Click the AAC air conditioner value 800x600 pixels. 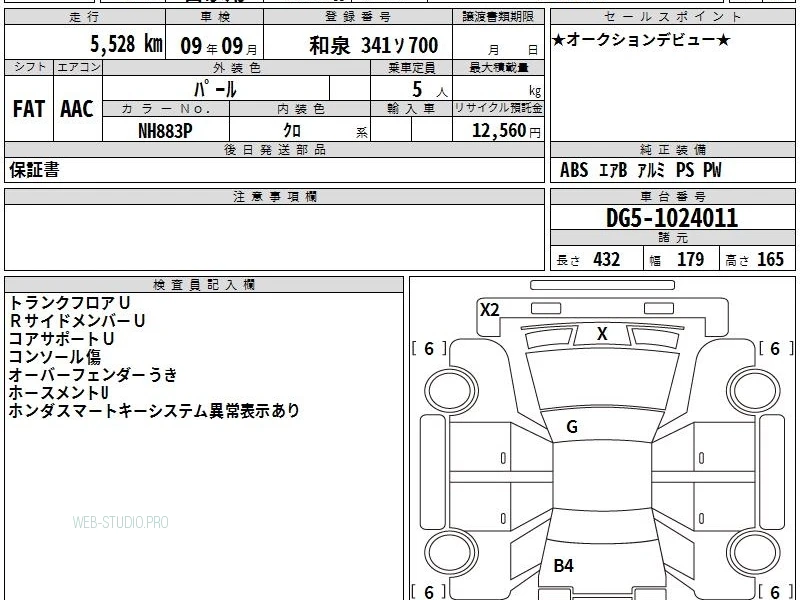tap(77, 109)
